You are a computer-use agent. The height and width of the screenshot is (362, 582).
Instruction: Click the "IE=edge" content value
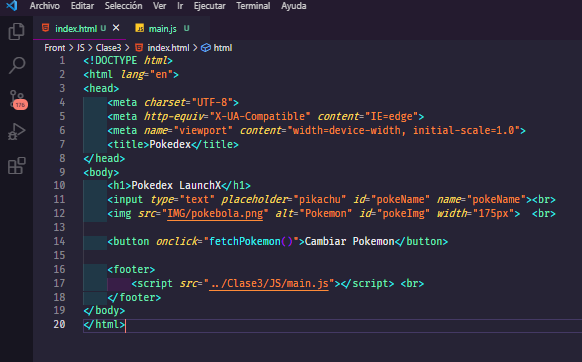coord(392,117)
